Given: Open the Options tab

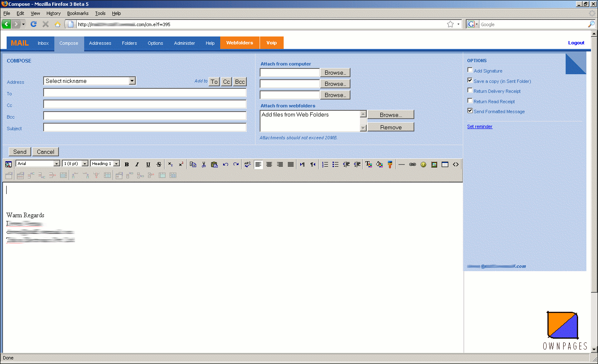Looking at the screenshot, I should point(156,43).
